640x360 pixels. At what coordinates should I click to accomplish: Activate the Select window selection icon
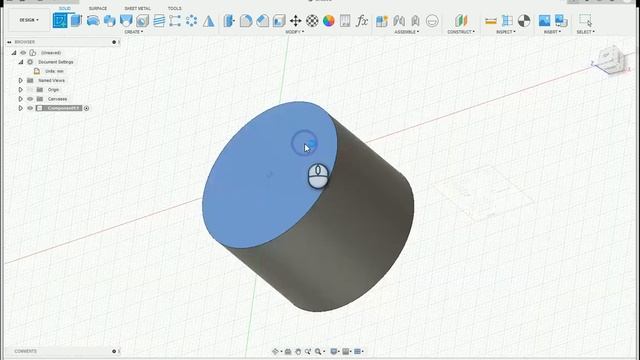pos(585,20)
